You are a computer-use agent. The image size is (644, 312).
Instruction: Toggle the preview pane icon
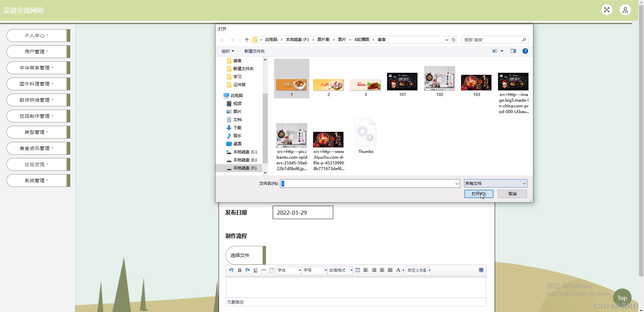coord(513,51)
